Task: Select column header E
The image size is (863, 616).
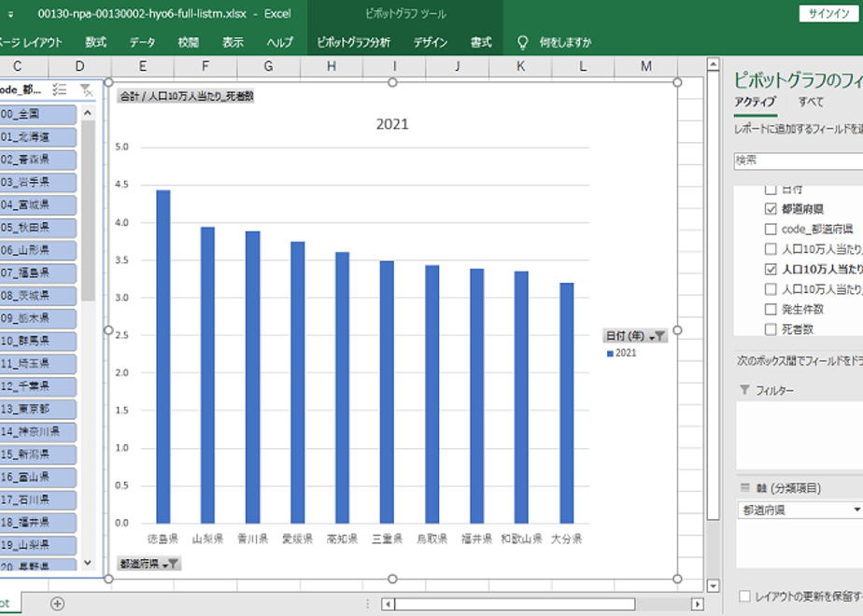Action: point(143,66)
